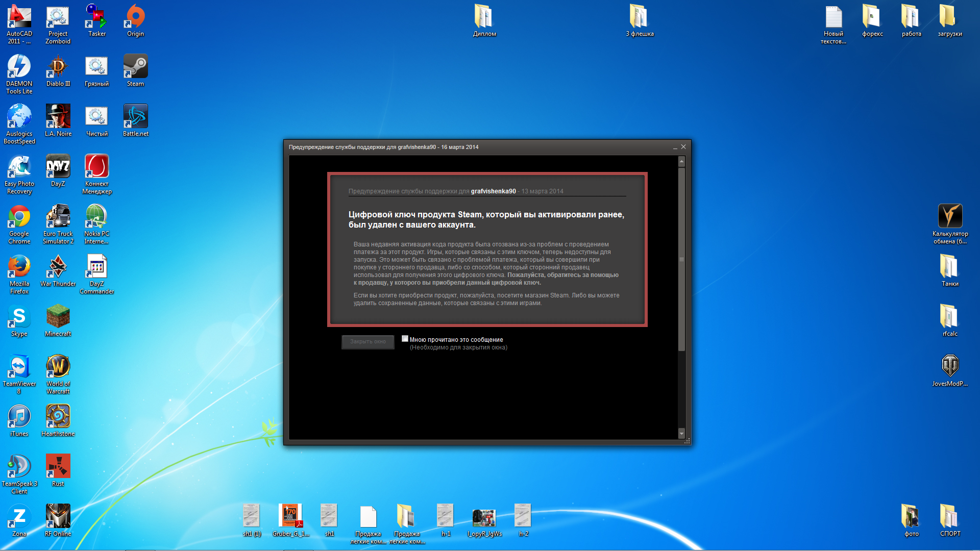Open TeamSpeak 3 Client icon
Screen dimensions: 980x551
click(x=19, y=474)
